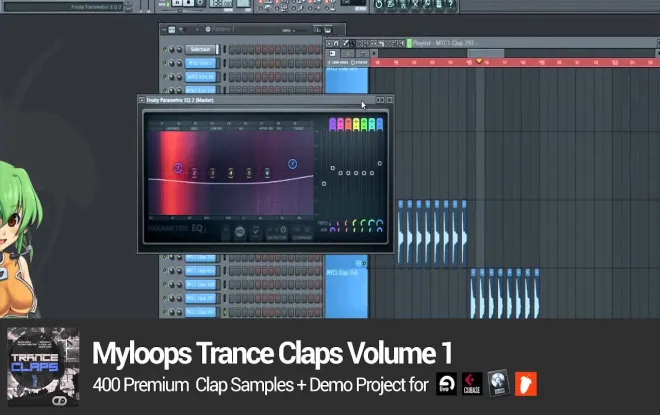Toggle the Compare option in Parametric EQ
660x415 pixels.
(302, 233)
